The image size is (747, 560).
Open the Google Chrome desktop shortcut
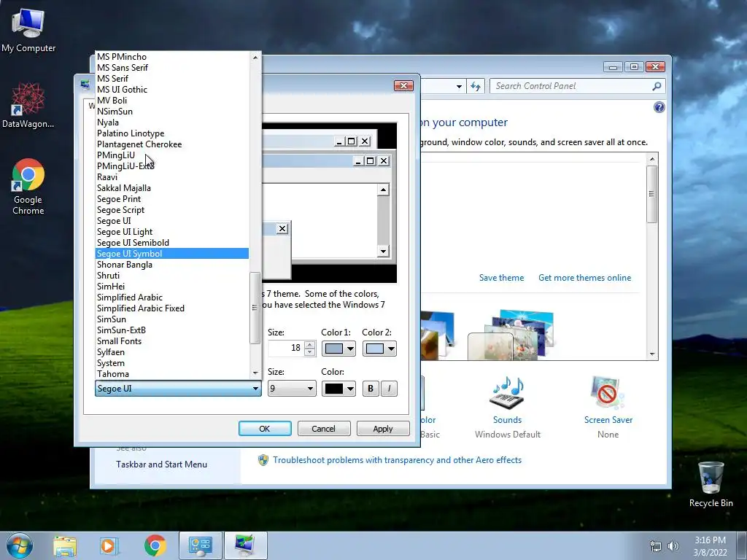click(x=28, y=187)
